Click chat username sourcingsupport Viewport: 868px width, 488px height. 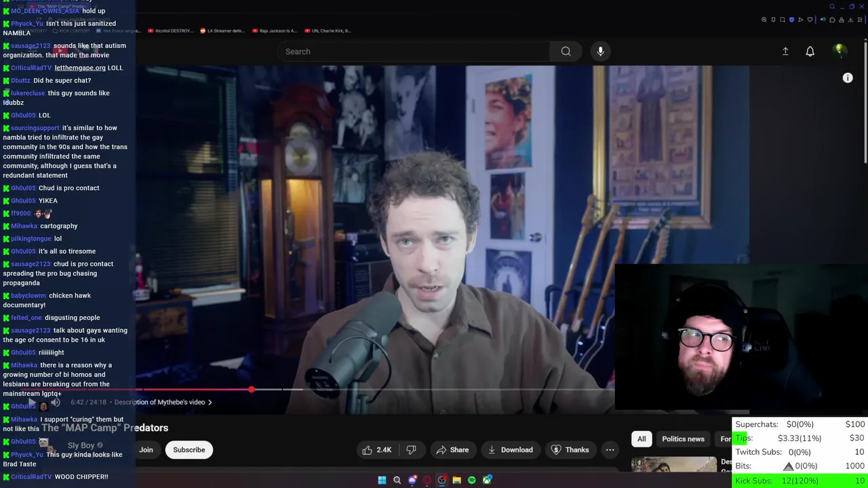pos(35,128)
